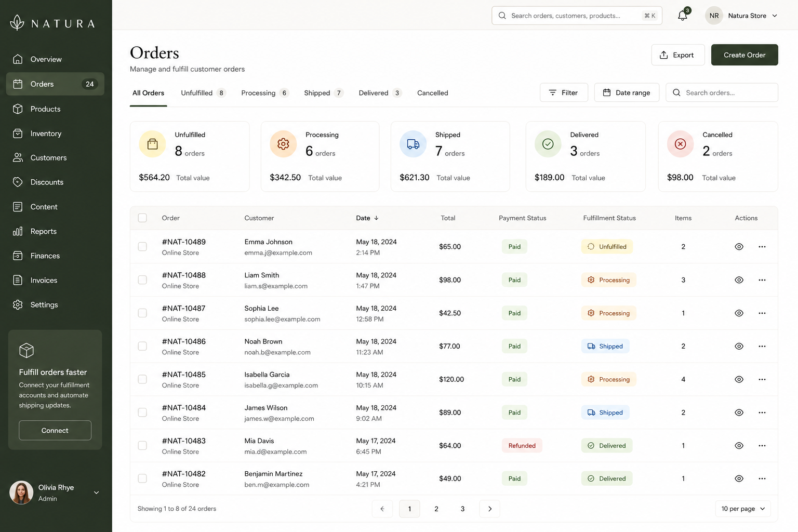This screenshot has width=798, height=532.
Task: Click the notifications bell icon
Action: [x=683, y=16]
